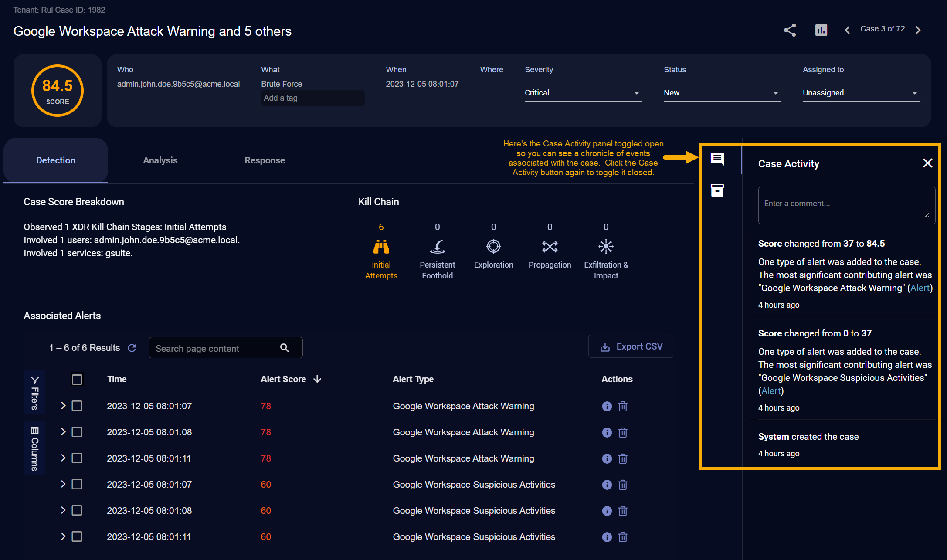Click the Export CSV button
947x560 pixels.
631,346
